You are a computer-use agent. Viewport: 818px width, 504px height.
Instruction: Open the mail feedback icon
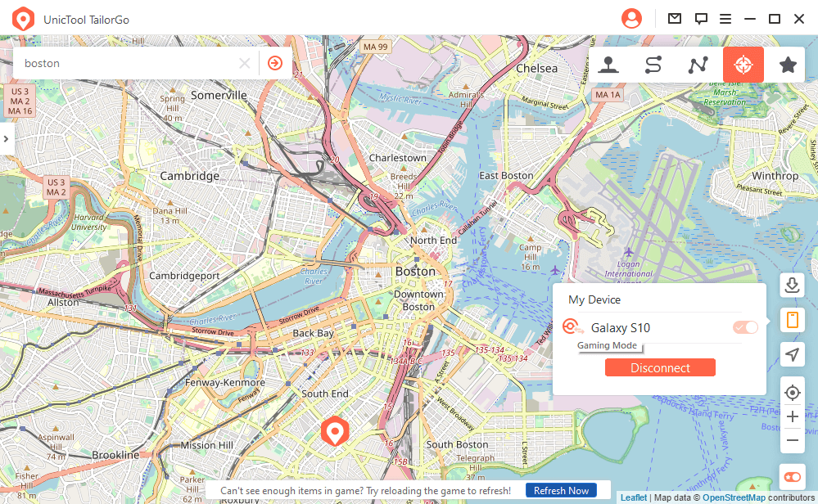675,19
